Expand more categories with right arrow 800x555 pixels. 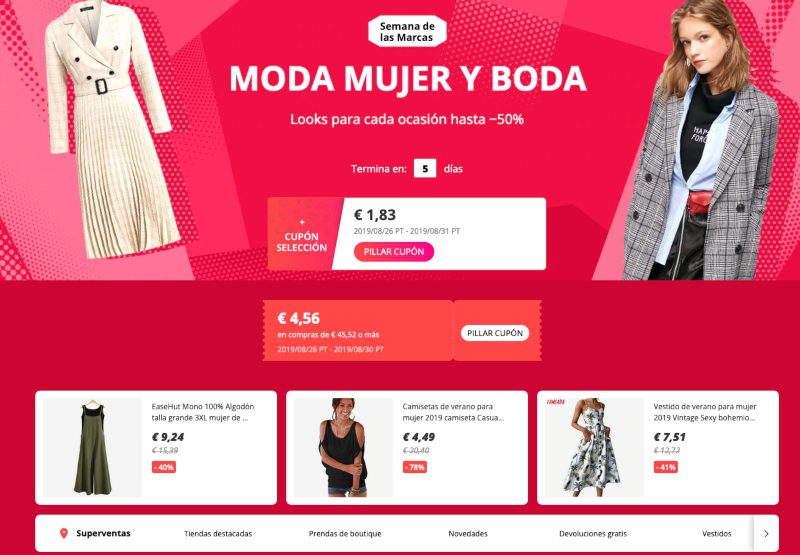766,534
